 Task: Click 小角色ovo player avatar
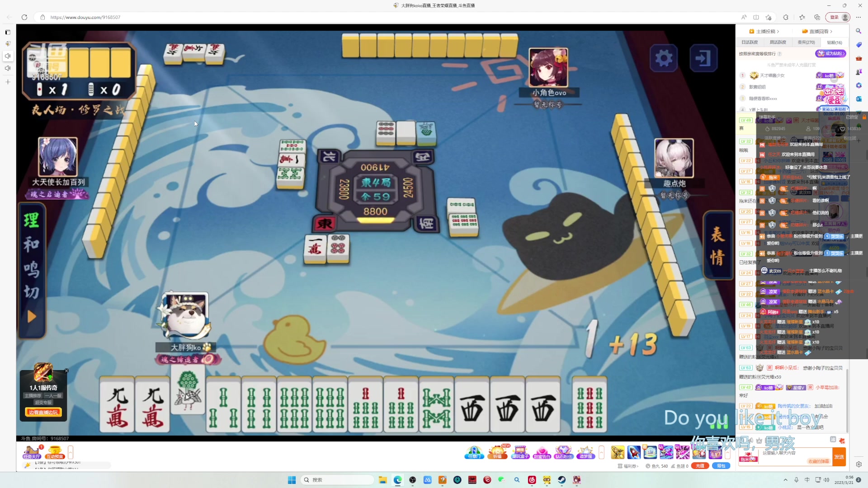click(x=548, y=67)
